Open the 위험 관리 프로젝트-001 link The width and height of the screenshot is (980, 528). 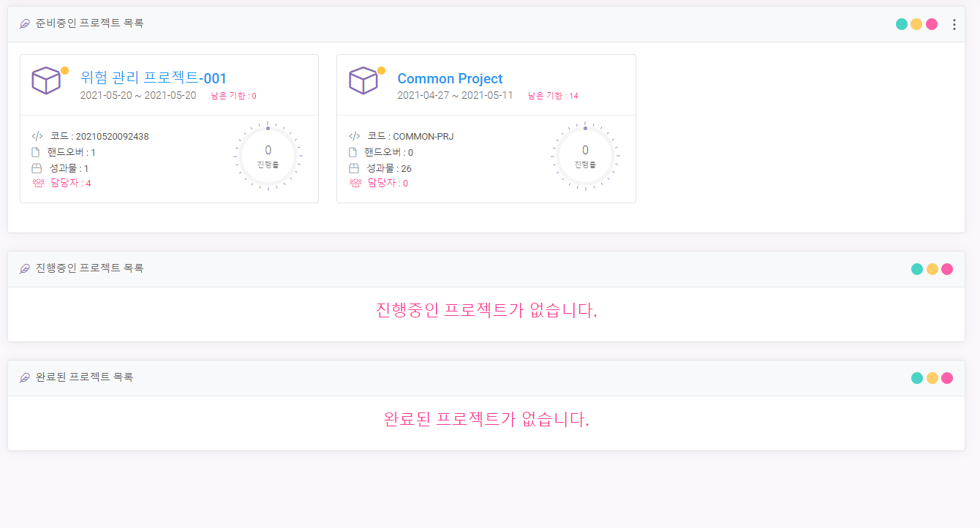pyautogui.click(x=154, y=78)
